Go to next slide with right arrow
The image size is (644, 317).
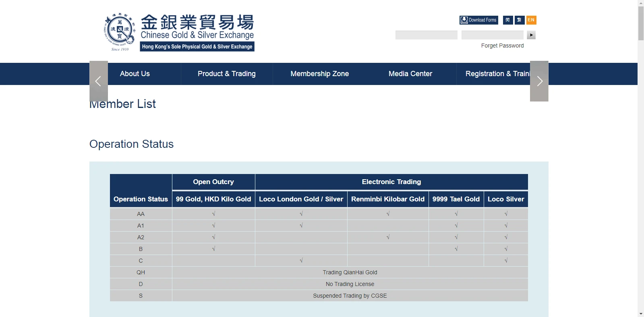coord(539,81)
